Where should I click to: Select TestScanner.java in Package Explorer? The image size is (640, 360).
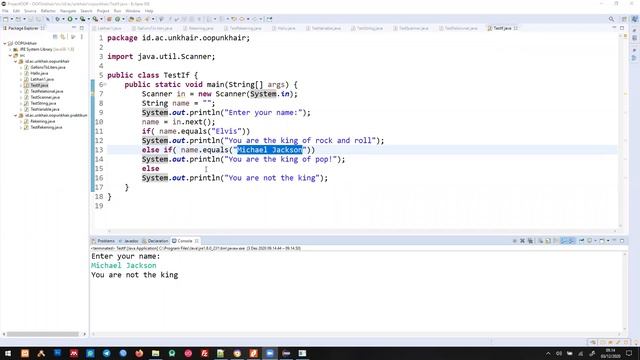pos(45,98)
